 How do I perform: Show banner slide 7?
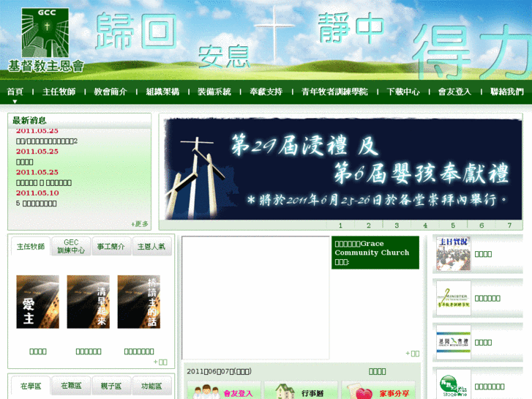(509, 225)
